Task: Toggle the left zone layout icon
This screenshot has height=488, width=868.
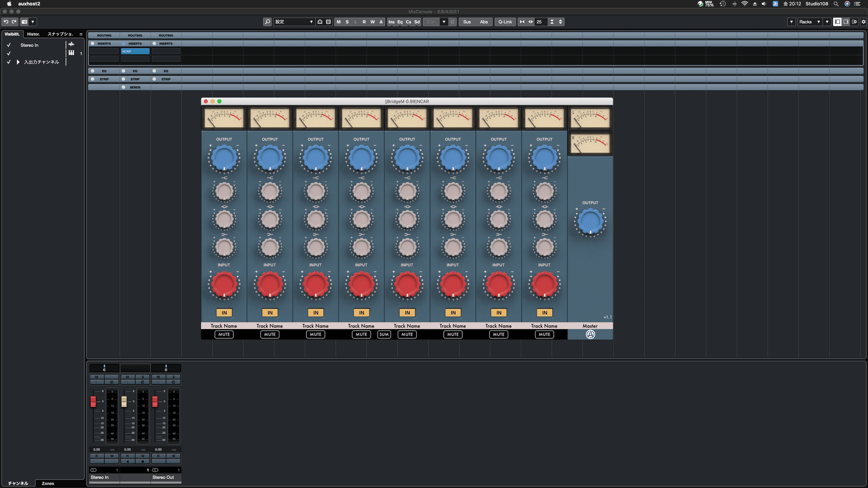Action: (x=838, y=22)
